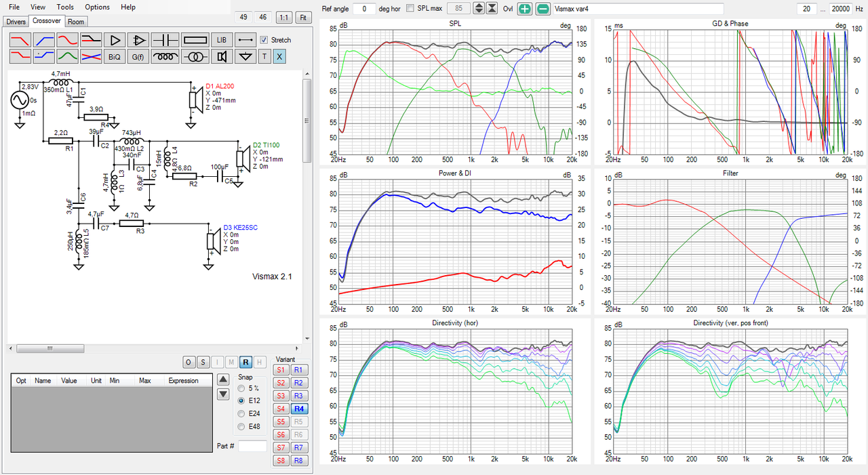Add a G(f) transfer function block
868x475 pixels.
pos(138,56)
